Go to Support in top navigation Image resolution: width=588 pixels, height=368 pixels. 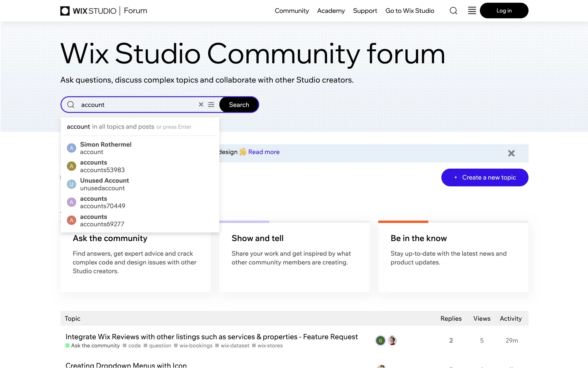(x=365, y=11)
